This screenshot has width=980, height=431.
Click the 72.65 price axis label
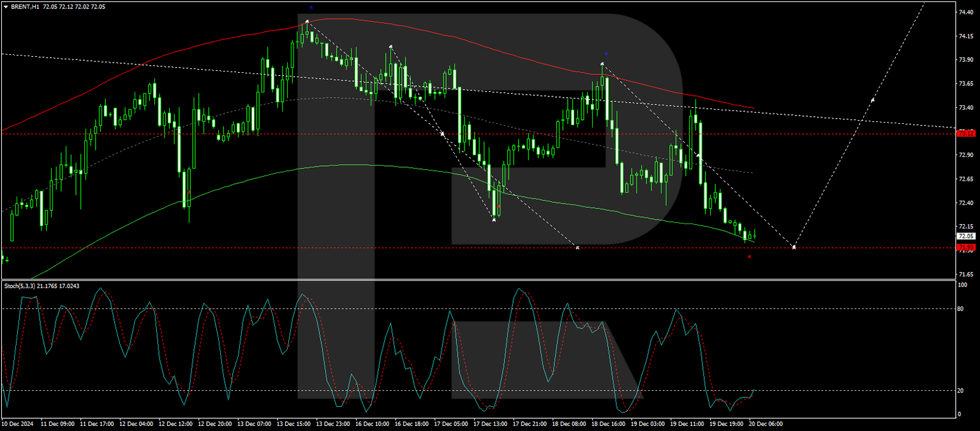(x=965, y=179)
